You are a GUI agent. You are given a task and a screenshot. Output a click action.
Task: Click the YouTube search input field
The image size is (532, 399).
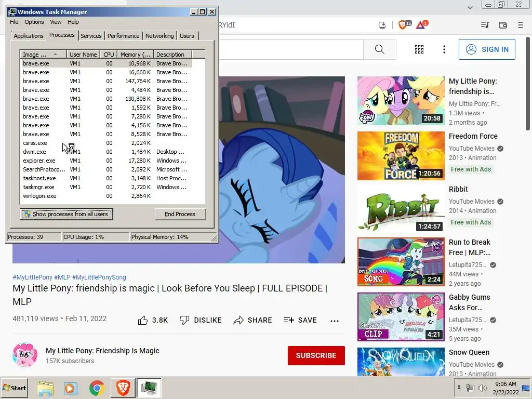tap(291, 49)
